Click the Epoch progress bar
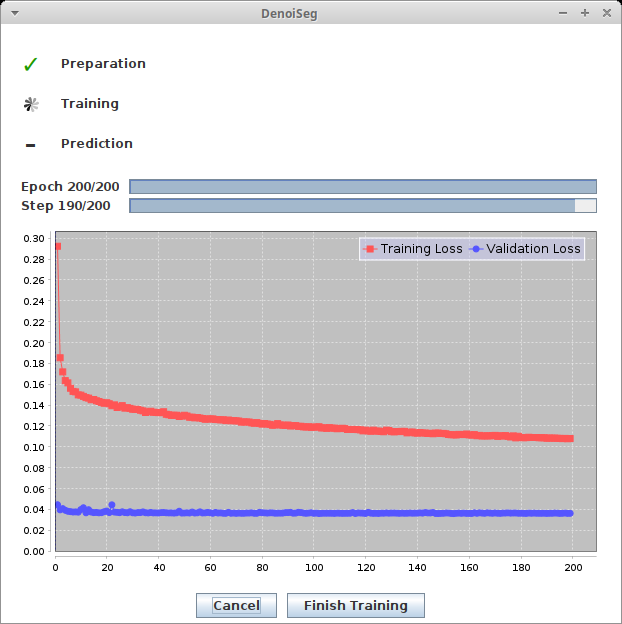Image resolution: width=622 pixels, height=624 pixels. coord(363,187)
